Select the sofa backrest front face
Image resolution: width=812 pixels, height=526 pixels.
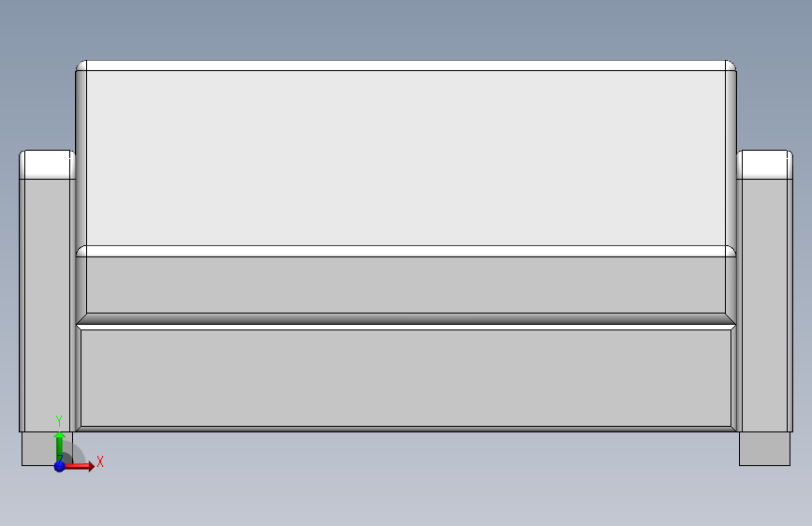click(406, 158)
